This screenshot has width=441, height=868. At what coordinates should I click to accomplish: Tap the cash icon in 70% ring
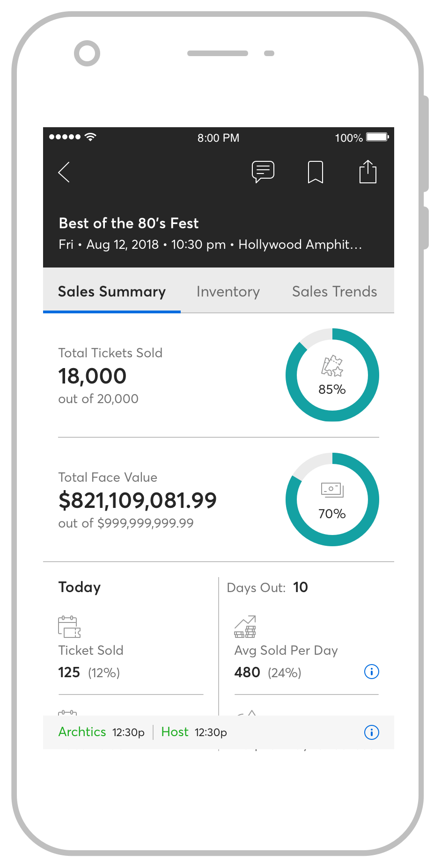[332, 490]
